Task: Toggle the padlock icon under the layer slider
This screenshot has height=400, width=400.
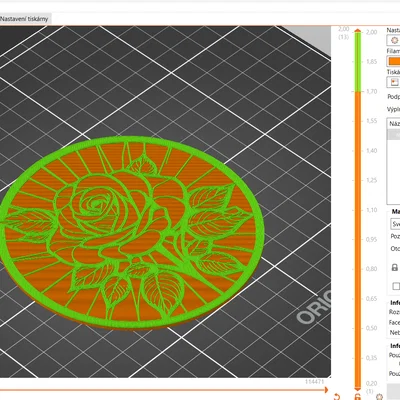Action: pos(357,397)
